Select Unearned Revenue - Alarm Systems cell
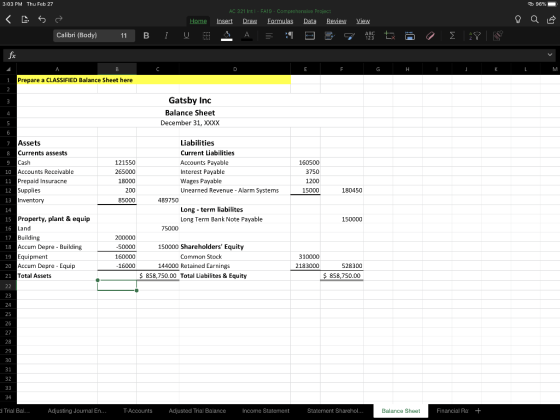The height and width of the screenshot is (420, 560). (x=235, y=190)
